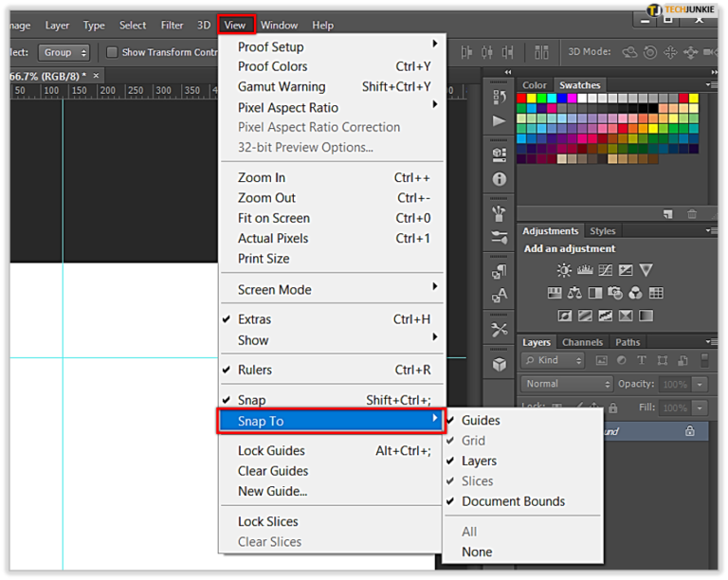Viewport: 728px width, 580px height.
Task: Toggle Show Transform Controls checkbox
Action: (x=112, y=52)
